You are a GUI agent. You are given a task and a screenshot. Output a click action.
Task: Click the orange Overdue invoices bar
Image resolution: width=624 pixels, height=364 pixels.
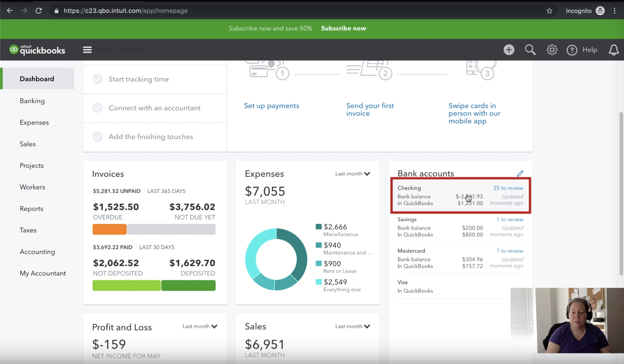(110, 229)
